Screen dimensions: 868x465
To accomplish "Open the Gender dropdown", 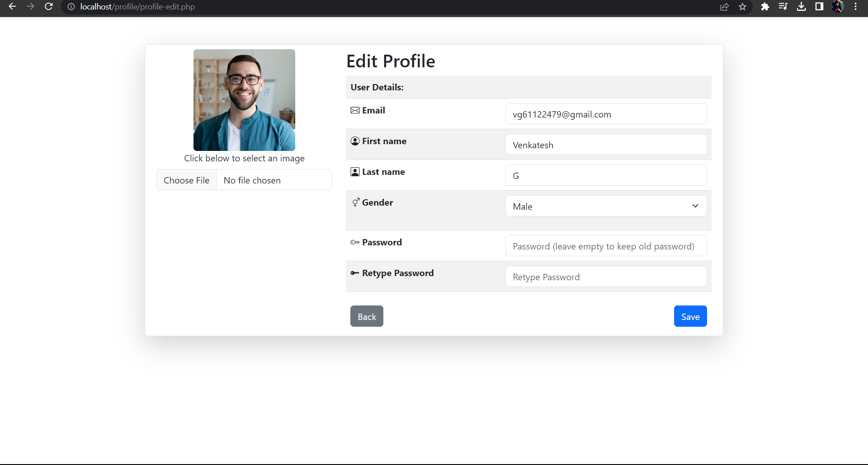I will [606, 206].
